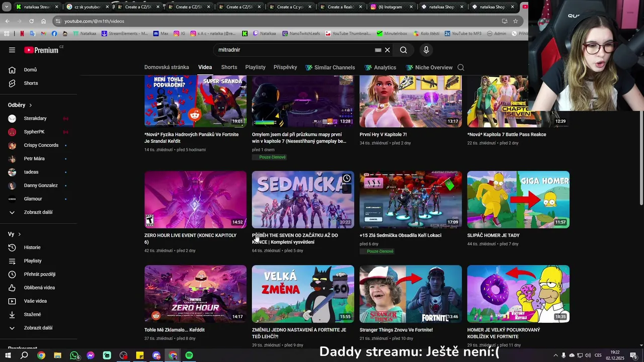Image resolution: width=644 pixels, height=362 pixels.
Task: Open File Explorer from the taskbar
Action: pyautogui.click(x=57, y=355)
